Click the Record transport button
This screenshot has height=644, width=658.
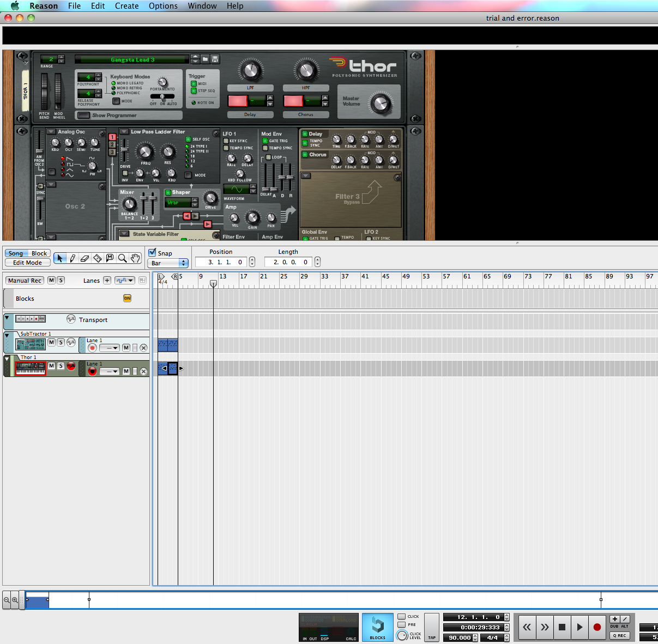[597, 627]
